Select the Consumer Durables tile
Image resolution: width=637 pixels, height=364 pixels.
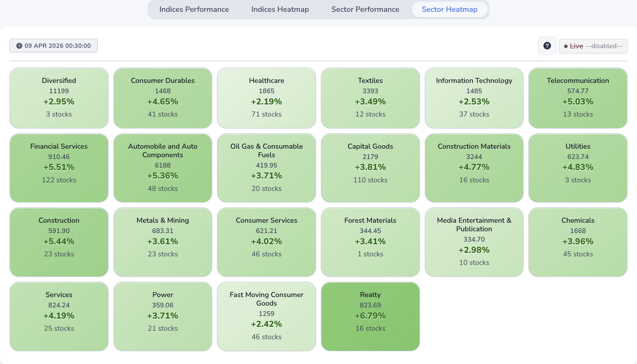(x=163, y=98)
